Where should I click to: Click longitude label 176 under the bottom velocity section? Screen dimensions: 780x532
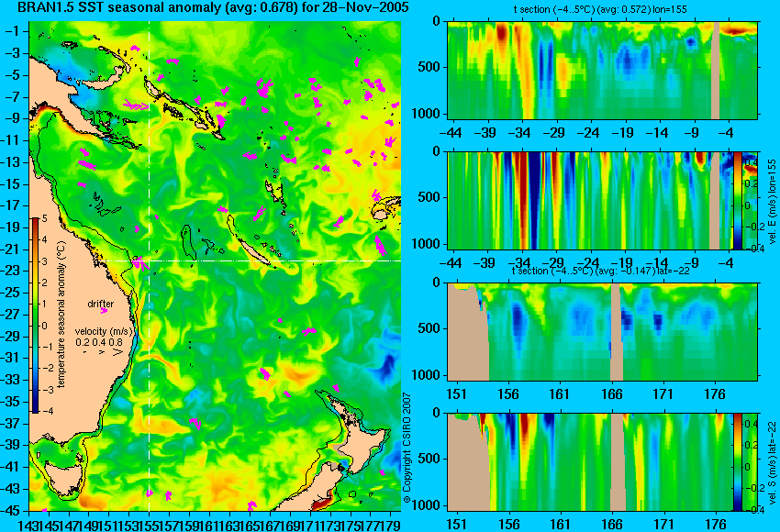click(x=716, y=525)
